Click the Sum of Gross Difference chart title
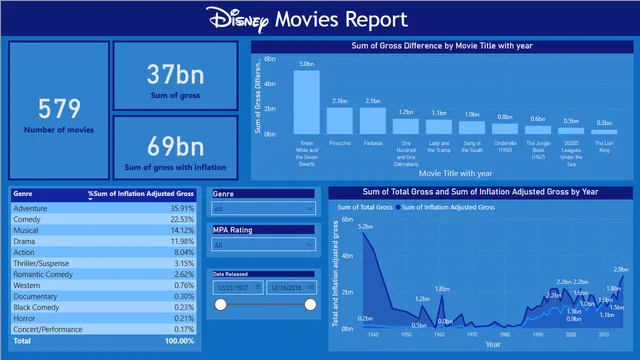The image size is (640, 360). coord(442,46)
